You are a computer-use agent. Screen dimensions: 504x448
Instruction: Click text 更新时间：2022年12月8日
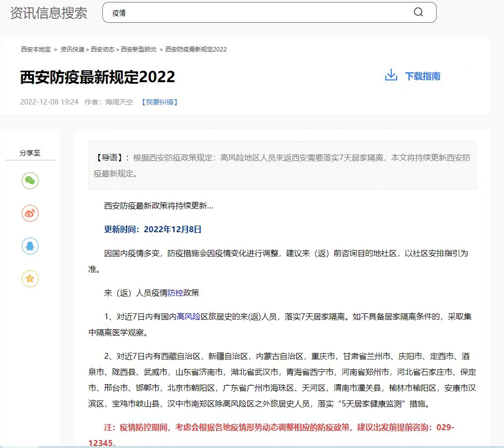153,229
